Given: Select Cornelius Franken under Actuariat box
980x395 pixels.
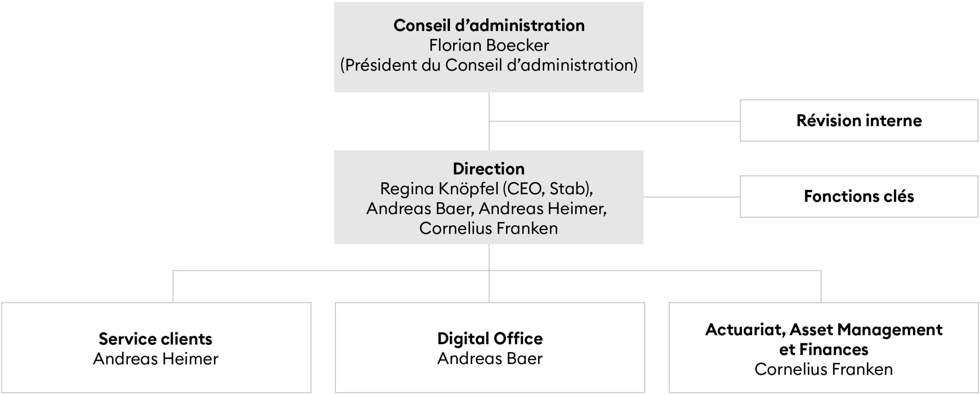Looking at the screenshot, I should pos(824,370).
